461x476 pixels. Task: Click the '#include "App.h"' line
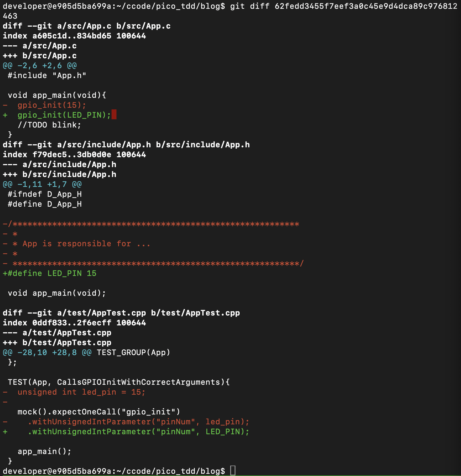(x=47, y=76)
